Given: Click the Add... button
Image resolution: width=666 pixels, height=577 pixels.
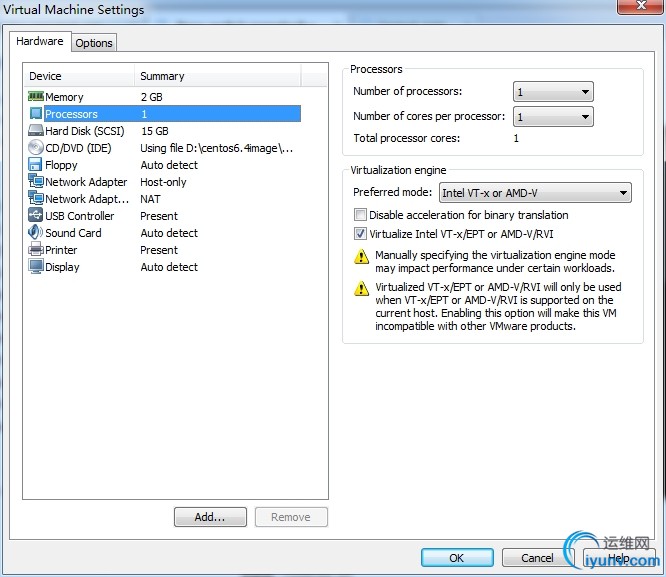Looking at the screenshot, I should (x=210, y=517).
